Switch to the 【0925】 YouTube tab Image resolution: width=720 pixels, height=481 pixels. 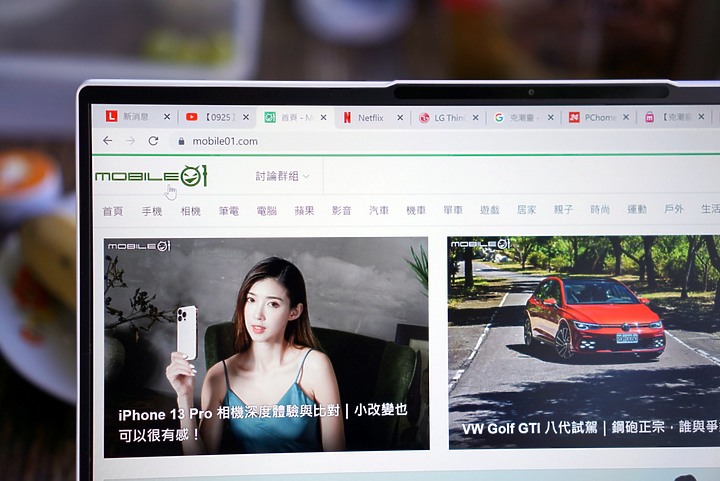pos(216,117)
